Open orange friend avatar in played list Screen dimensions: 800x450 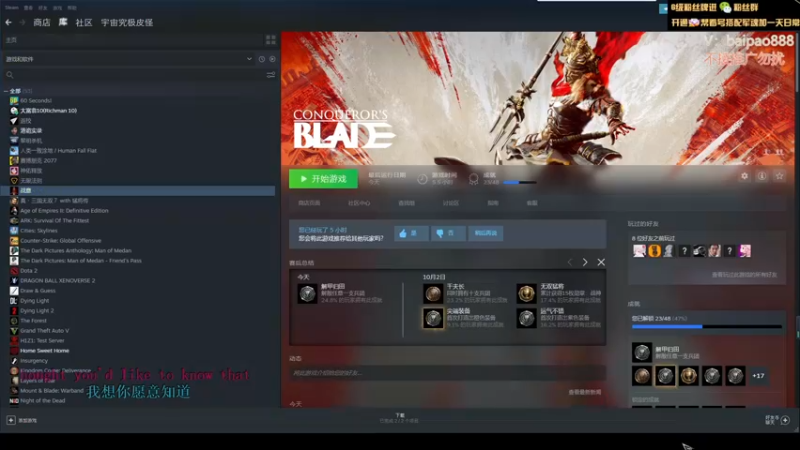click(x=655, y=251)
